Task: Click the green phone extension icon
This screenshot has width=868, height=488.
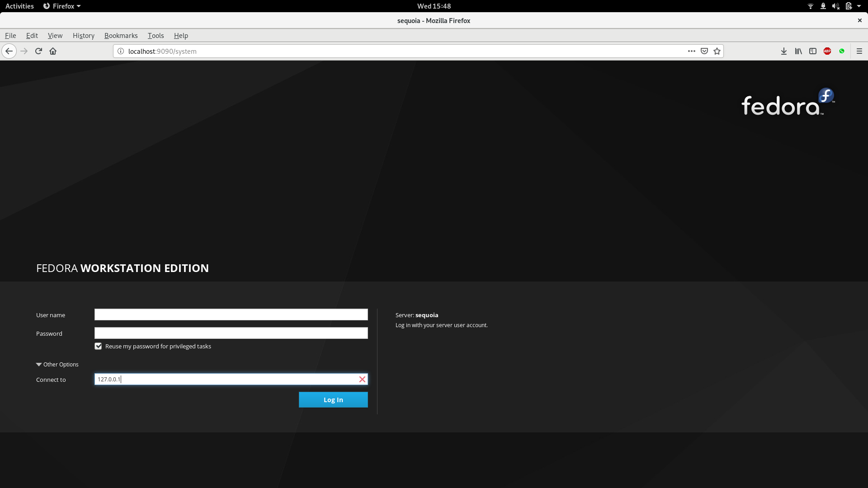Action: (x=842, y=51)
